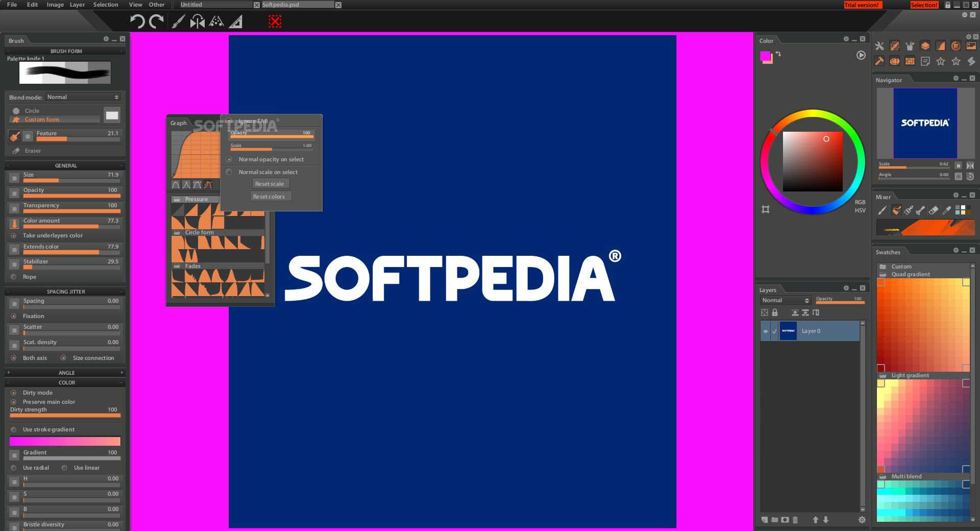Click the Undo arrow in the toolbar

click(137, 21)
